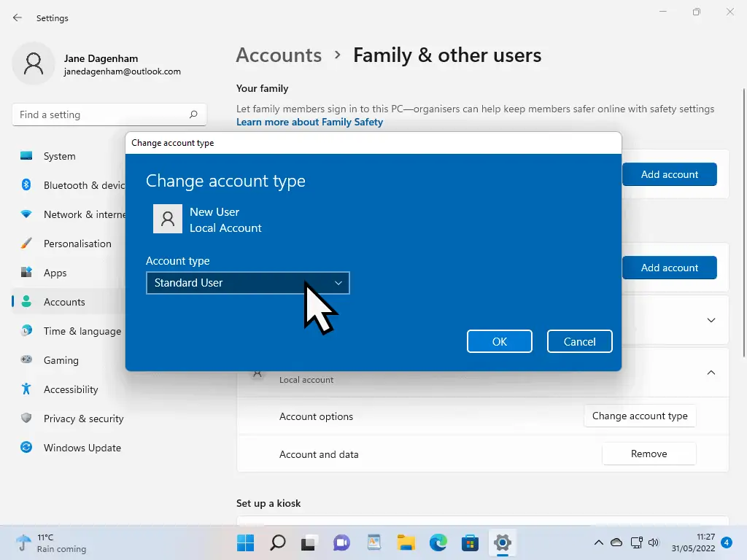This screenshot has width=747, height=560.
Task: Click Remove under Account and data
Action: coord(649,454)
